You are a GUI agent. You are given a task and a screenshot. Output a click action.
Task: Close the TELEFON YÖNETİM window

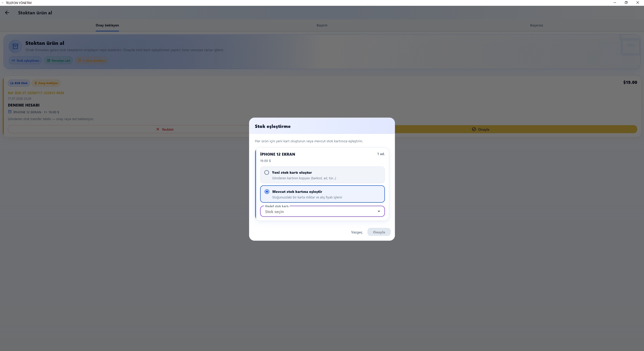638,3
